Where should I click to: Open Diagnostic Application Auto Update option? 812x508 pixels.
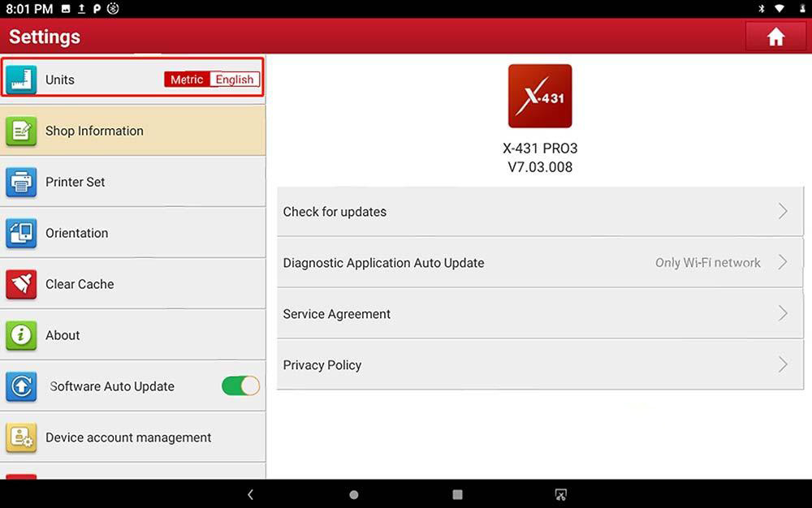540,263
